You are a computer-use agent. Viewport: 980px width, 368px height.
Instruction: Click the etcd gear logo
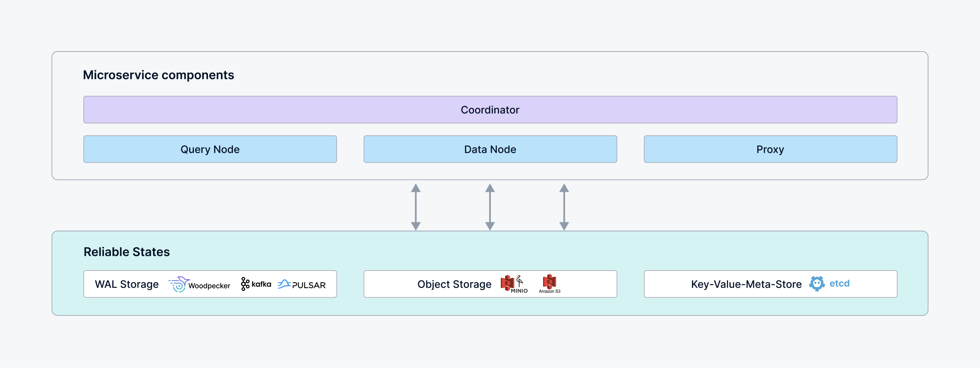[817, 283]
